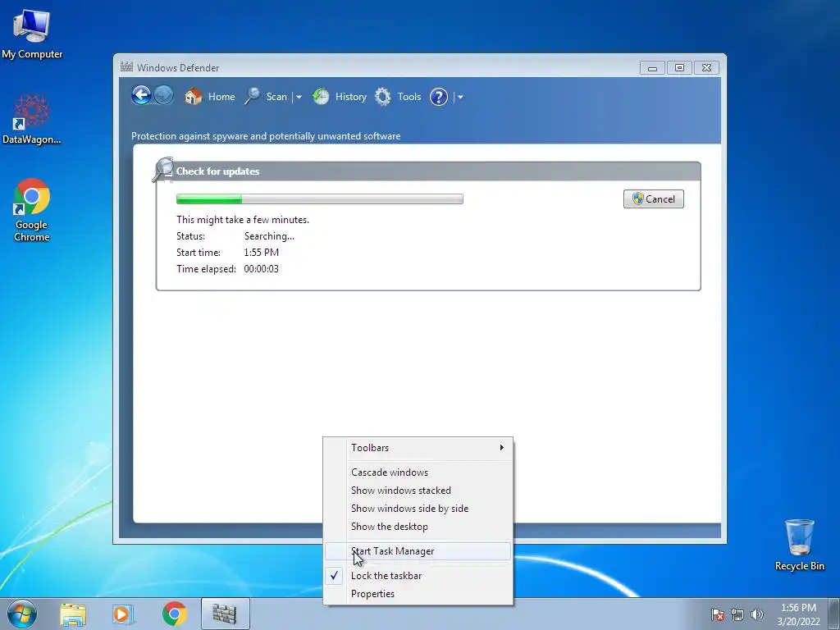840x630 pixels.
Task: Open the Windows Start orb
Action: [22, 614]
